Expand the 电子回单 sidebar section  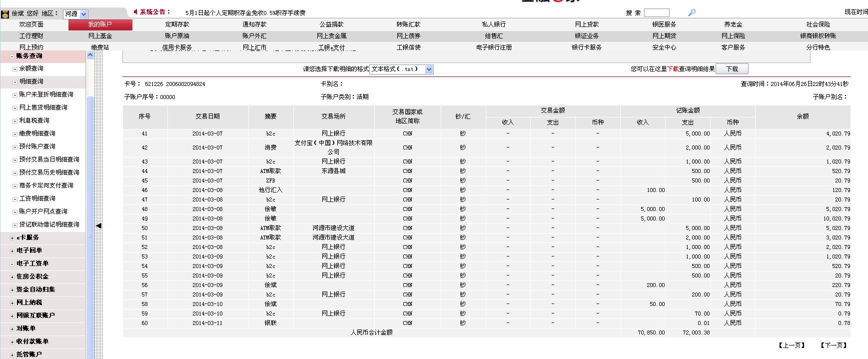(x=12, y=251)
